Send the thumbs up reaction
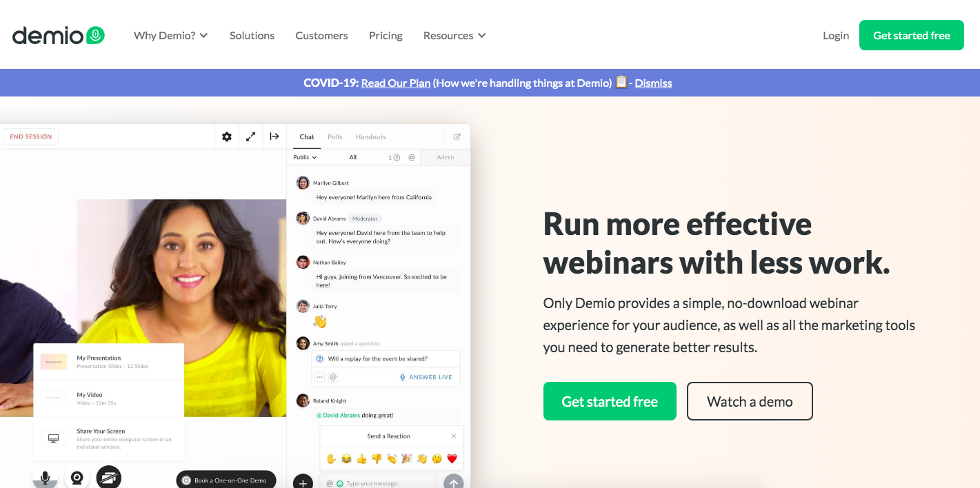 361,458
